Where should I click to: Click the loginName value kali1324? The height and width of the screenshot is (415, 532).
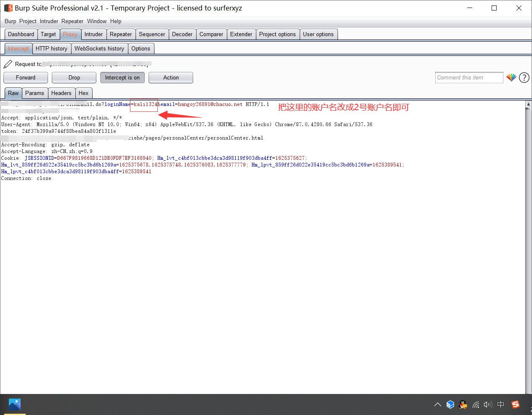(146, 104)
